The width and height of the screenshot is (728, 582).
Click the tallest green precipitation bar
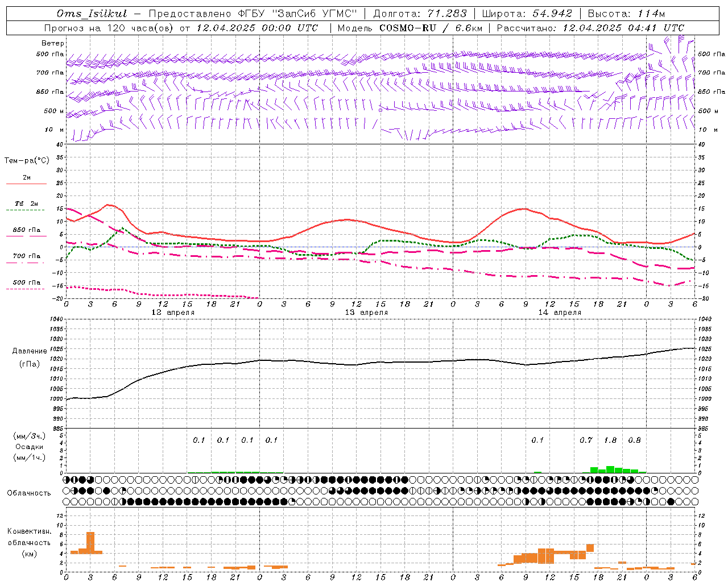tap(610, 469)
